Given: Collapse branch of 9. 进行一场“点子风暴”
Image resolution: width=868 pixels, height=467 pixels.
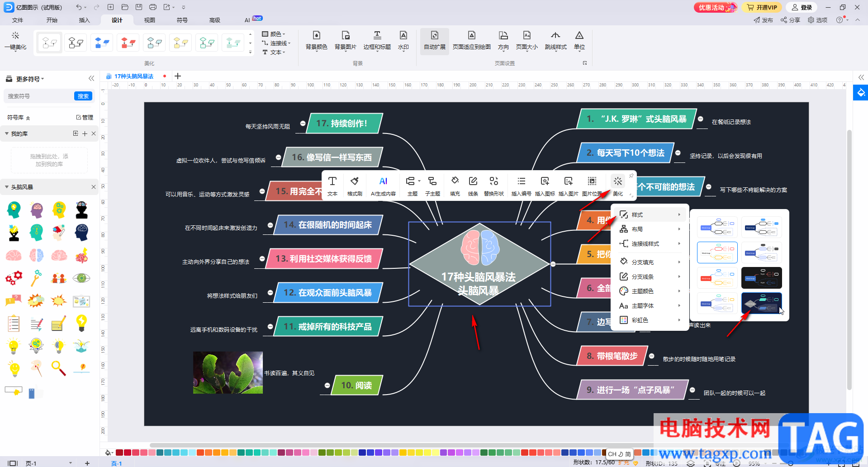Looking at the screenshot, I should (x=692, y=390).
